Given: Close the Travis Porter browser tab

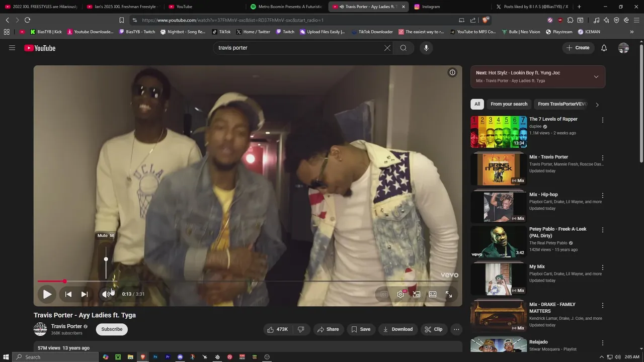Looking at the screenshot, I should point(403,7).
